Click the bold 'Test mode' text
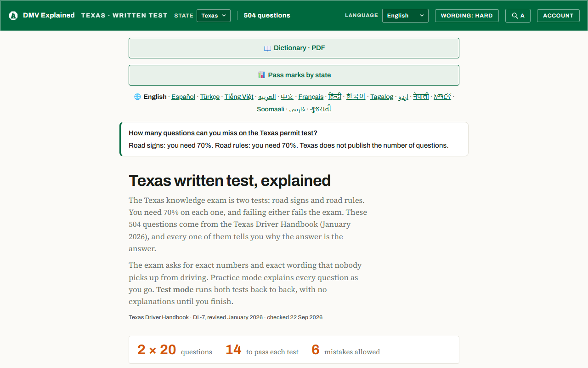 click(x=175, y=290)
